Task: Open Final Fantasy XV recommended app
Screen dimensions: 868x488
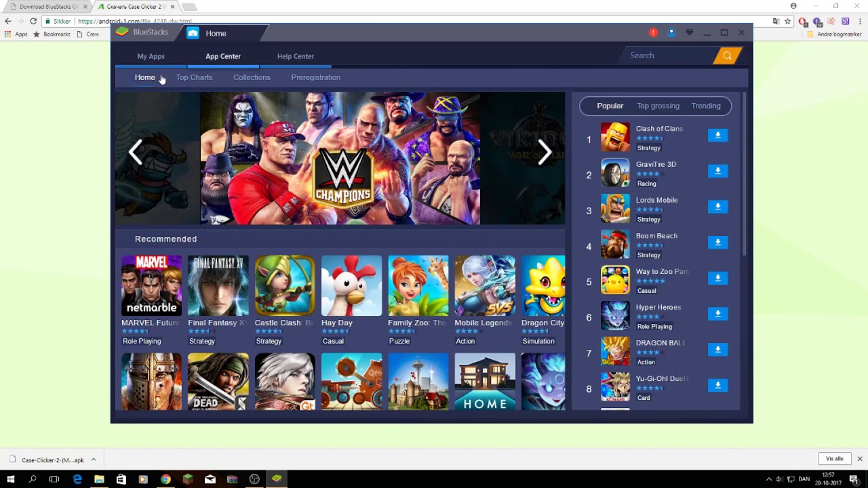Action: pos(218,286)
